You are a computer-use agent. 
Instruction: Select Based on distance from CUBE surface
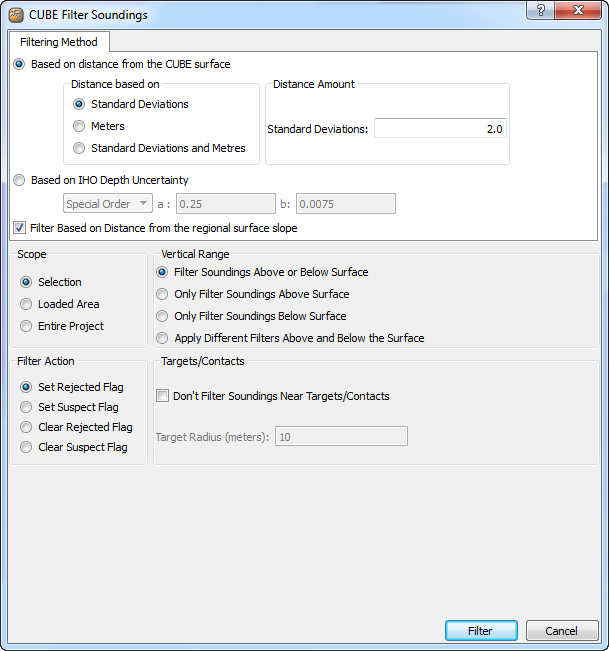click(x=20, y=64)
